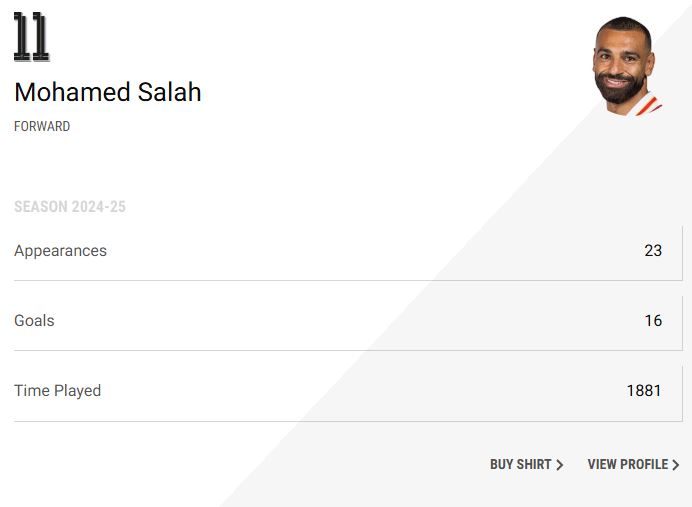Viewport: 692px width, 507px height.
Task: Click the large jersey number 11
Action: click(31, 37)
